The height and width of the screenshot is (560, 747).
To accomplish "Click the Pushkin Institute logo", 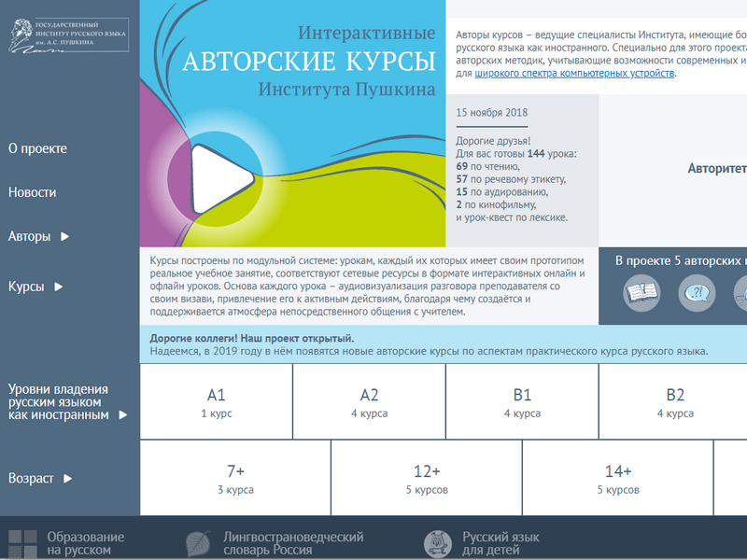I will click(x=68, y=35).
